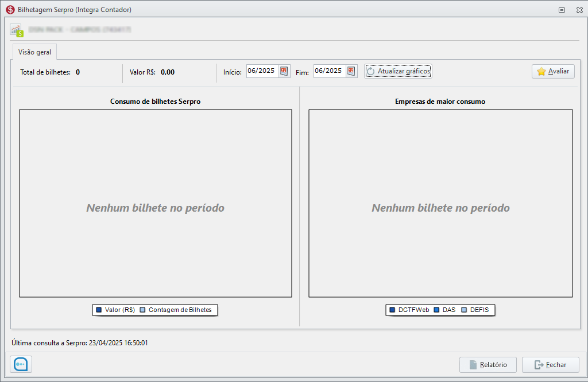Select the Visão geral tab
This screenshot has height=382, width=588.
[34, 52]
